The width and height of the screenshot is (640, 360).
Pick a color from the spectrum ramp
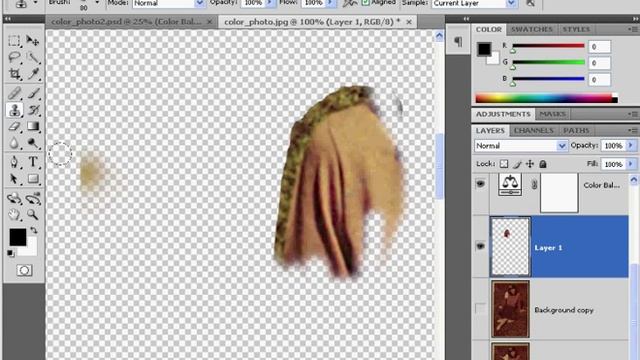point(547,98)
